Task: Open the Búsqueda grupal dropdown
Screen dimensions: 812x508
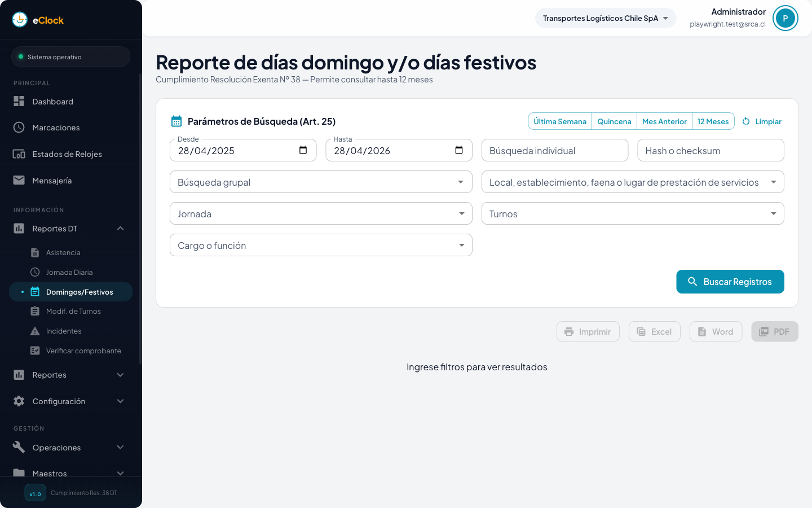Action: click(321, 182)
